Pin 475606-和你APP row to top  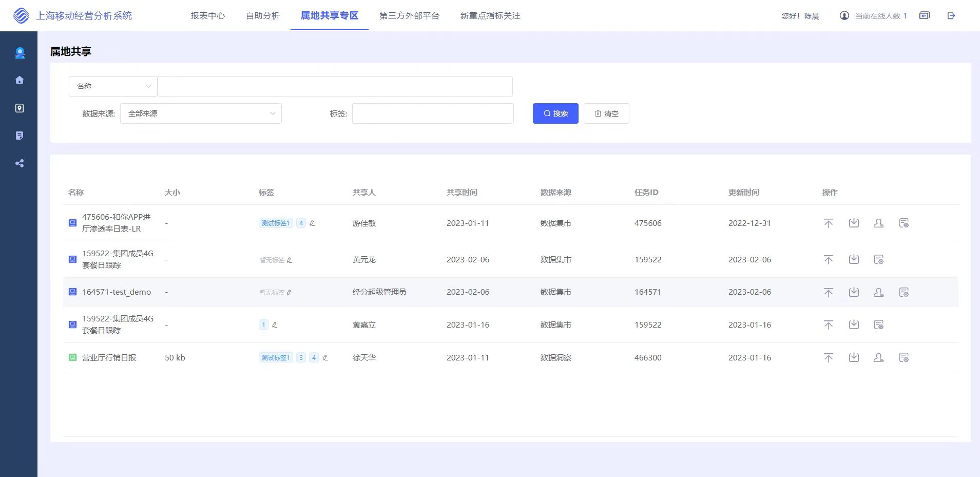click(829, 223)
